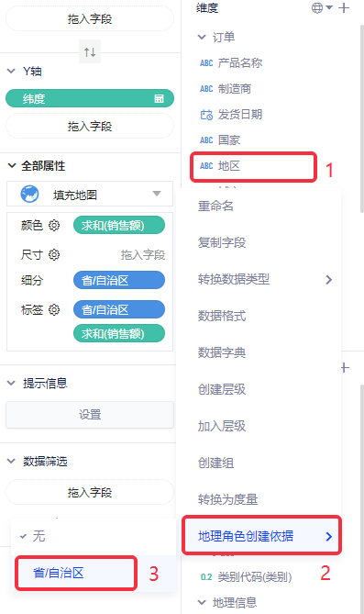Click the plus icon next to 维度
Image resolution: width=364 pixels, height=614 pixels.
tap(344, 8)
